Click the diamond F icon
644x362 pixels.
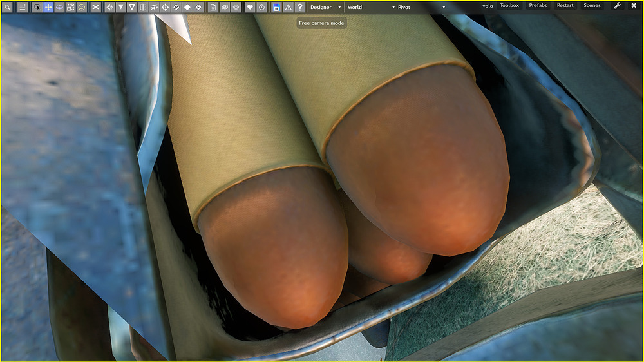(198, 7)
